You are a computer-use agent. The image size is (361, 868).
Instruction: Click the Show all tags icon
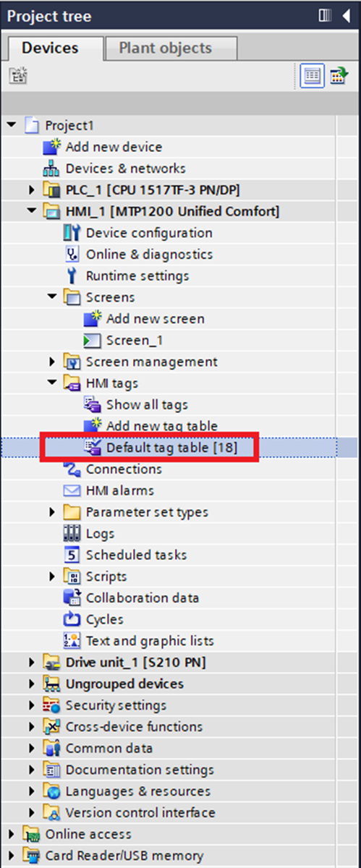(x=93, y=405)
